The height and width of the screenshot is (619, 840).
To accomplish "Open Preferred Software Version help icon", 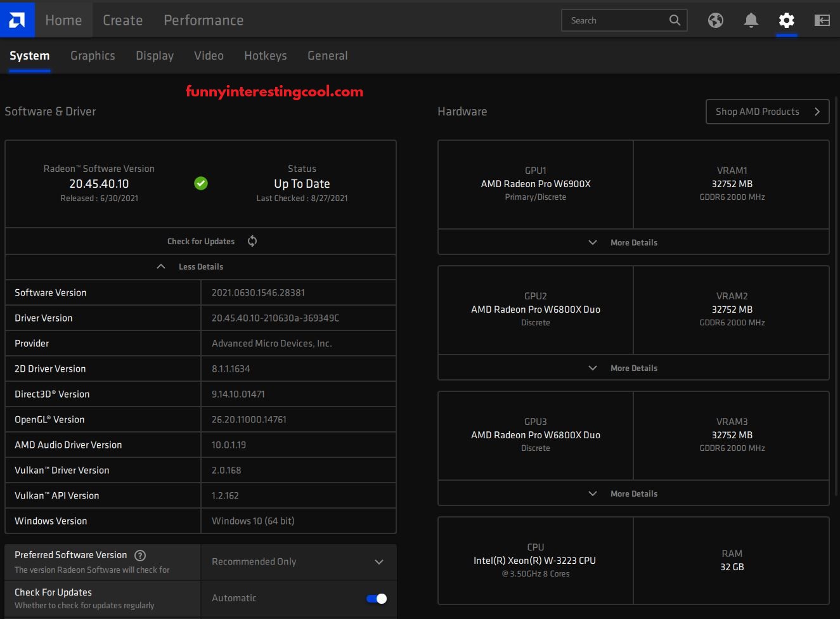I will 141,555.
